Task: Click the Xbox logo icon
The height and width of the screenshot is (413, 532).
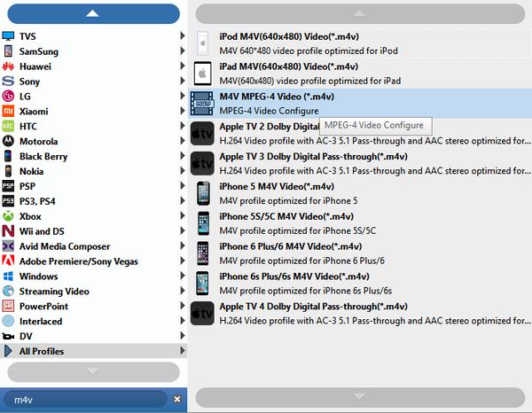Action: coord(8,216)
